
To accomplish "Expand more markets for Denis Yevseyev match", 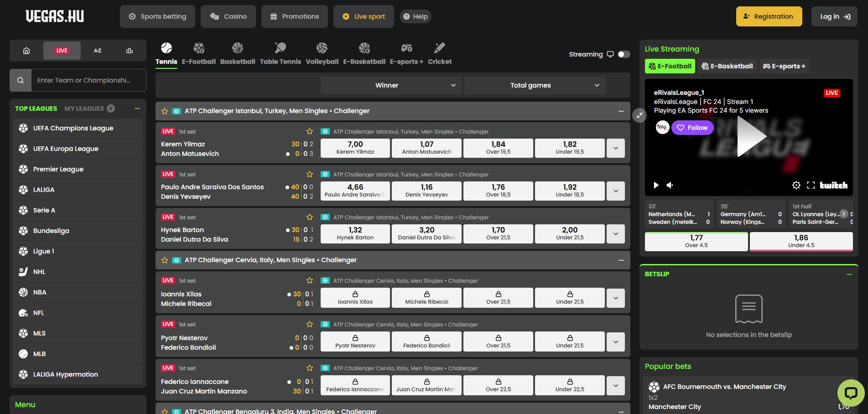I will click(616, 191).
